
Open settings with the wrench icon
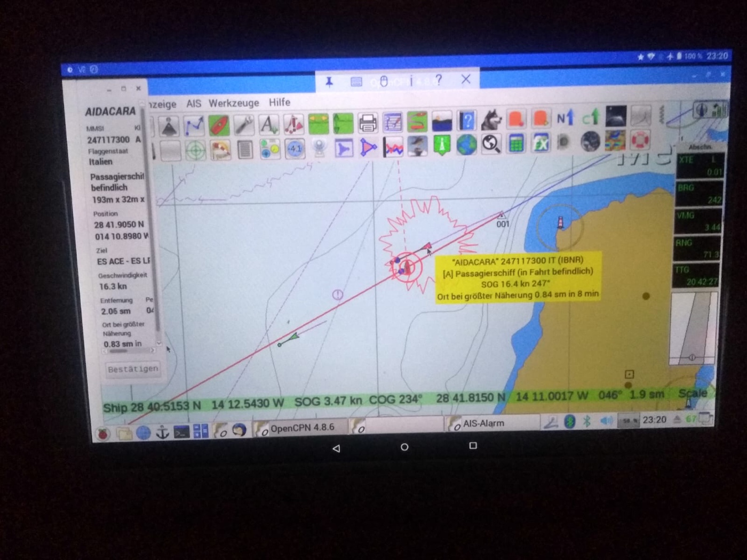click(x=243, y=125)
